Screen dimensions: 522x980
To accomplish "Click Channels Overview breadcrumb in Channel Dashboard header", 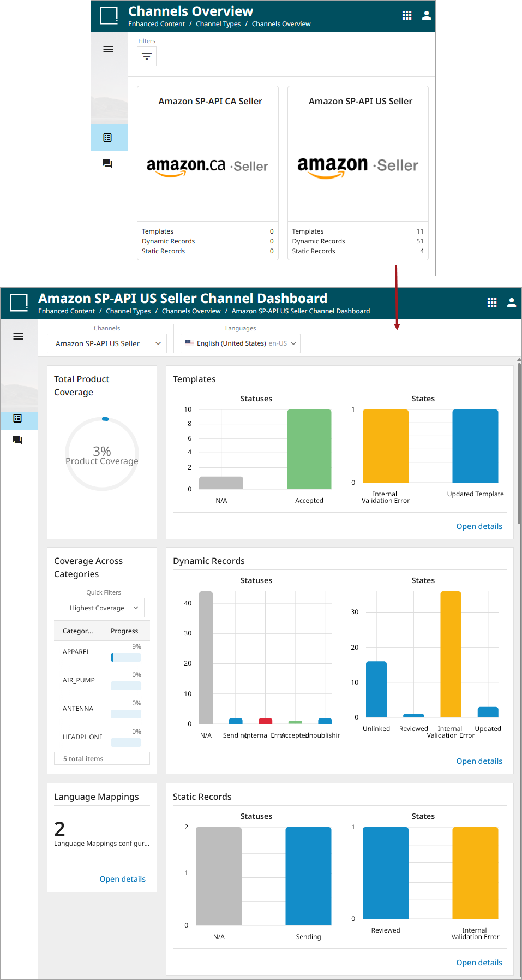I will click(191, 311).
